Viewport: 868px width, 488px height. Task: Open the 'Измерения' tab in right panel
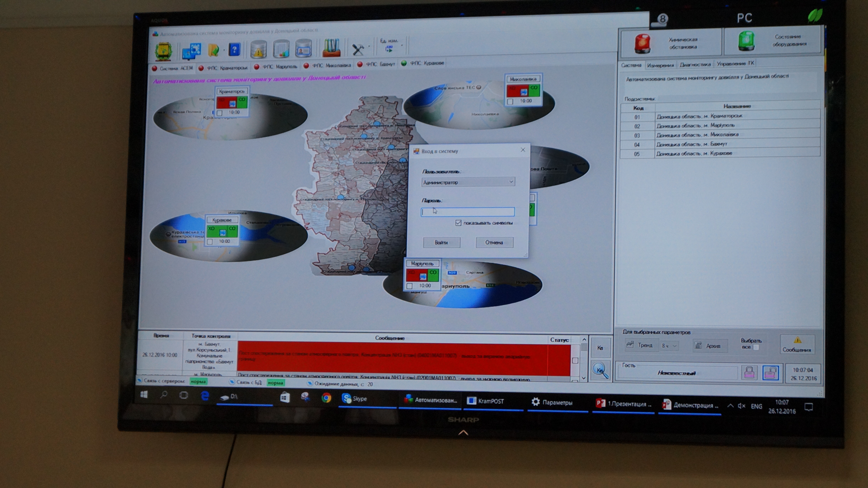click(x=660, y=65)
